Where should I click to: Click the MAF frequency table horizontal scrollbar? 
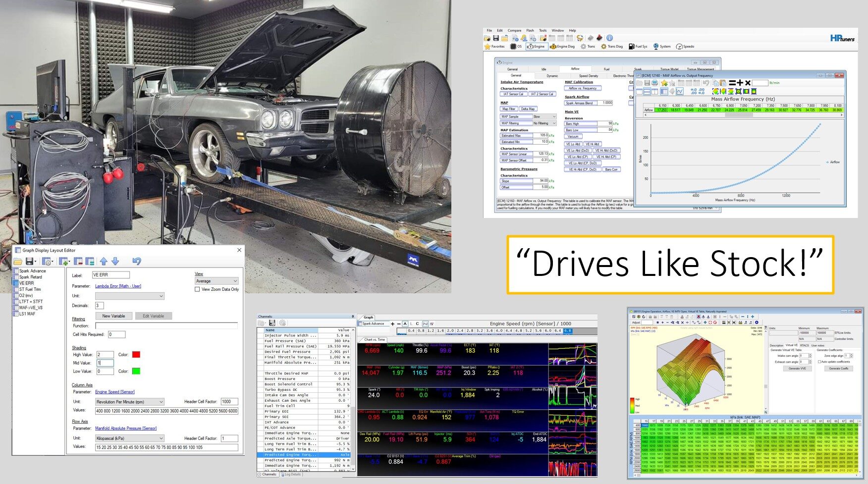coord(743,115)
